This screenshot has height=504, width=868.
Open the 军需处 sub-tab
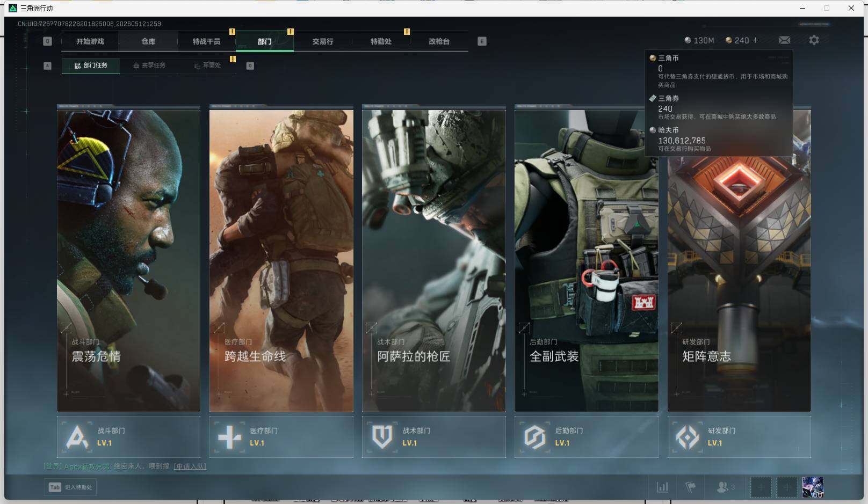click(207, 65)
